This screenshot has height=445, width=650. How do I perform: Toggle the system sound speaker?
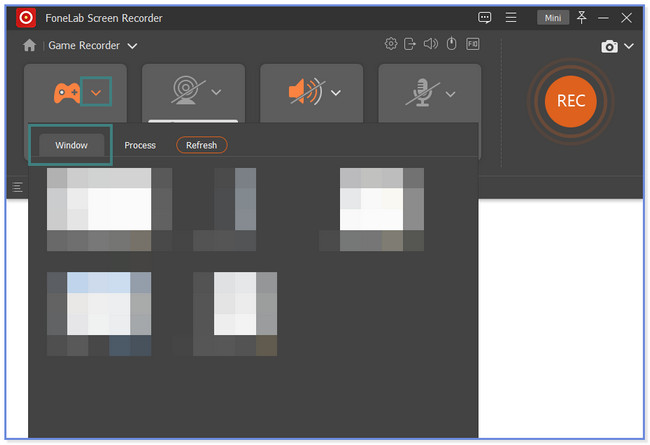[306, 91]
